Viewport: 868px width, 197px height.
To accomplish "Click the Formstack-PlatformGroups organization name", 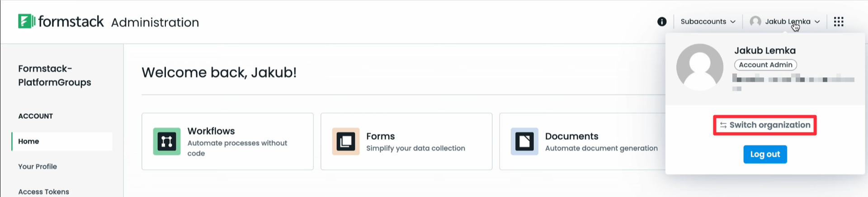I will click(x=55, y=75).
